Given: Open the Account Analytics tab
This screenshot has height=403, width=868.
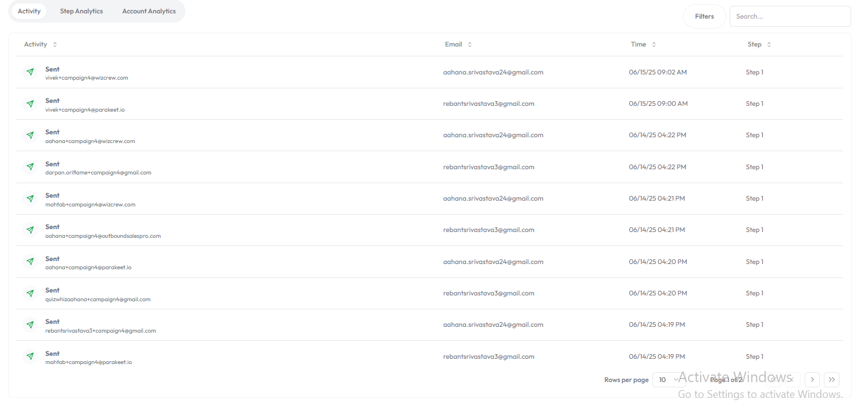Looking at the screenshot, I should tap(149, 11).
